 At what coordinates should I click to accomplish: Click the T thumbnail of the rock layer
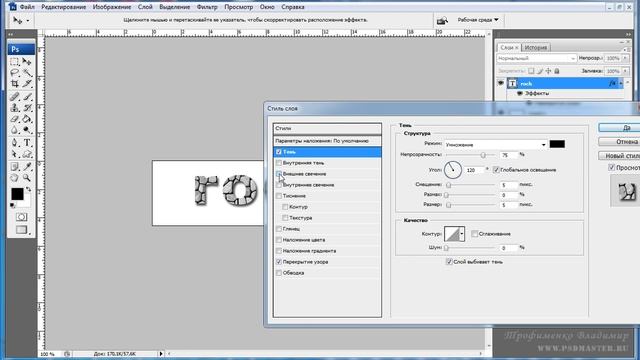[512, 83]
